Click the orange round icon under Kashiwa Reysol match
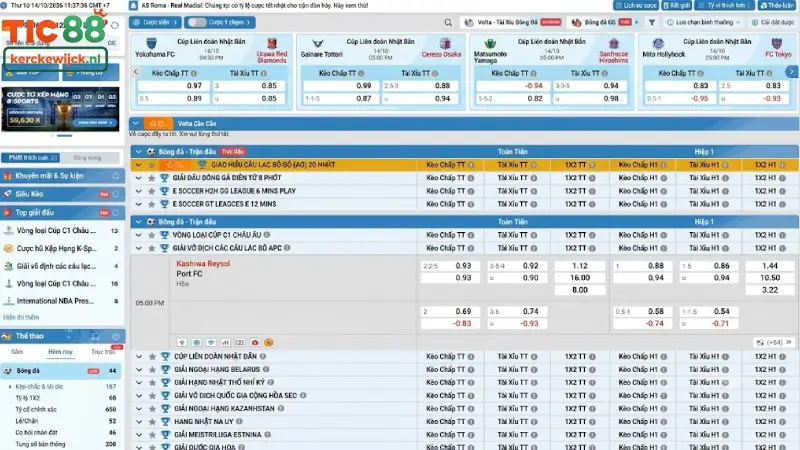Viewport: 800px width, 450px height. 268,342
